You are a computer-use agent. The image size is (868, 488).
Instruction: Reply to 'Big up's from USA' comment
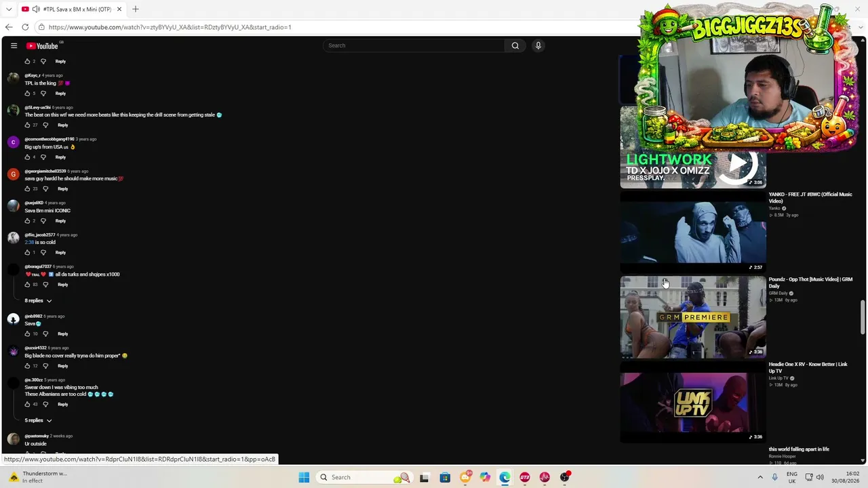click(60, 157)
